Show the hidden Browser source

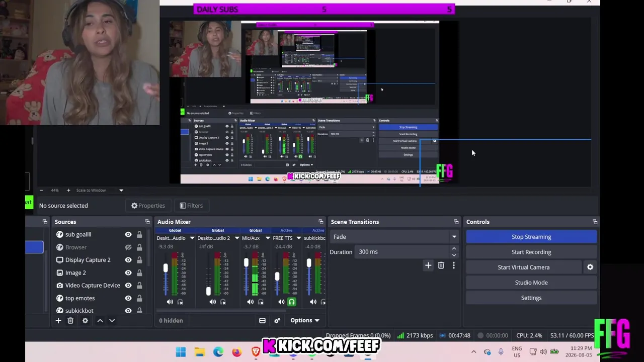pyautogui.click(x=128, y=247)
